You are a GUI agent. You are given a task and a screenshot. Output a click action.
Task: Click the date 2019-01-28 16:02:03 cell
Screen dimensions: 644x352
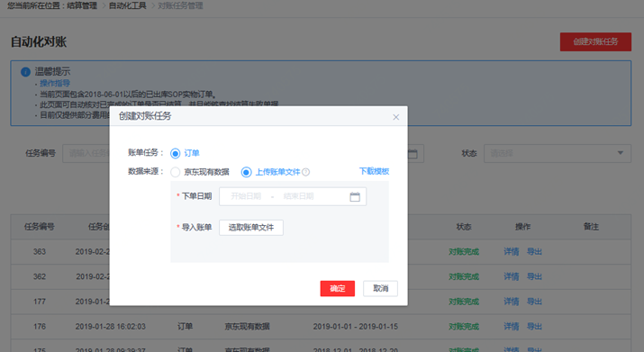pos(111,327)
